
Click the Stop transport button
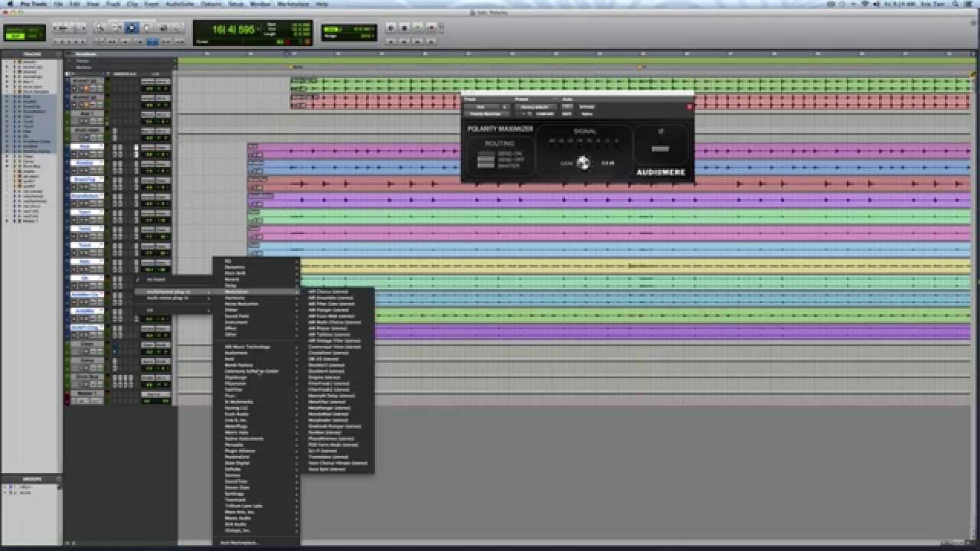[405, 28]
